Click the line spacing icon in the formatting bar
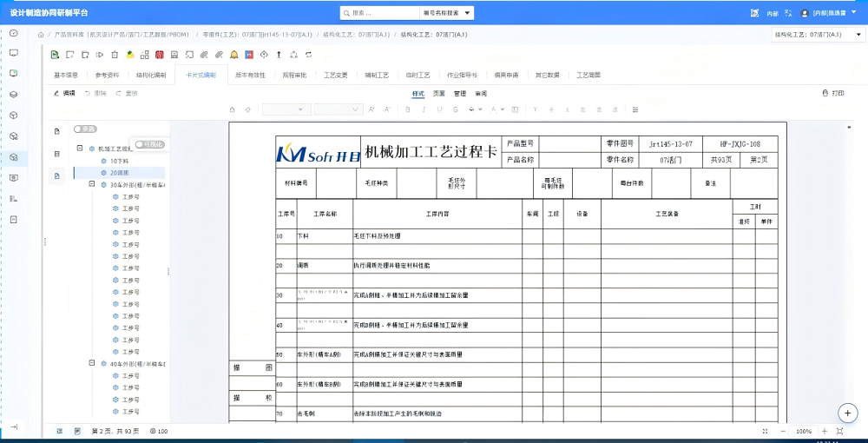Image resolution: width=868 pixels, height=443 pixels. [x=635, y=109]
